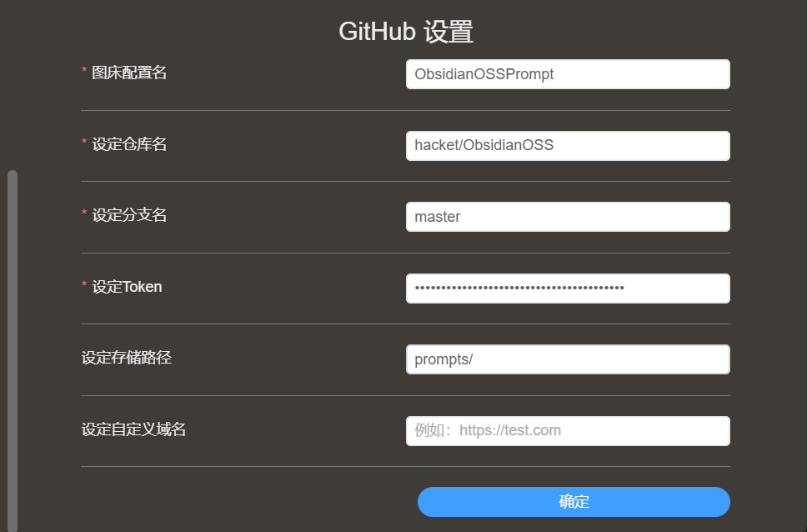807x532 pixels.
Task: Click red required asterisk beside 图床配置名
Action: coord(84,69)
